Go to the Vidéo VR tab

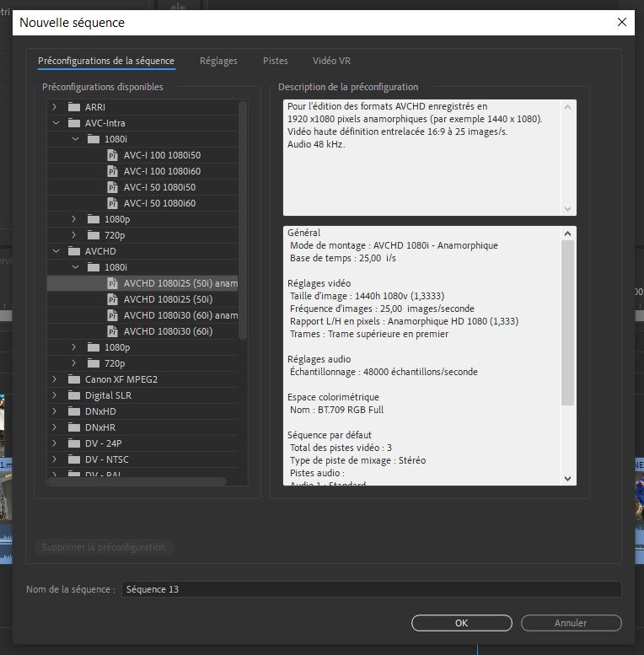(x=331, y=61)
